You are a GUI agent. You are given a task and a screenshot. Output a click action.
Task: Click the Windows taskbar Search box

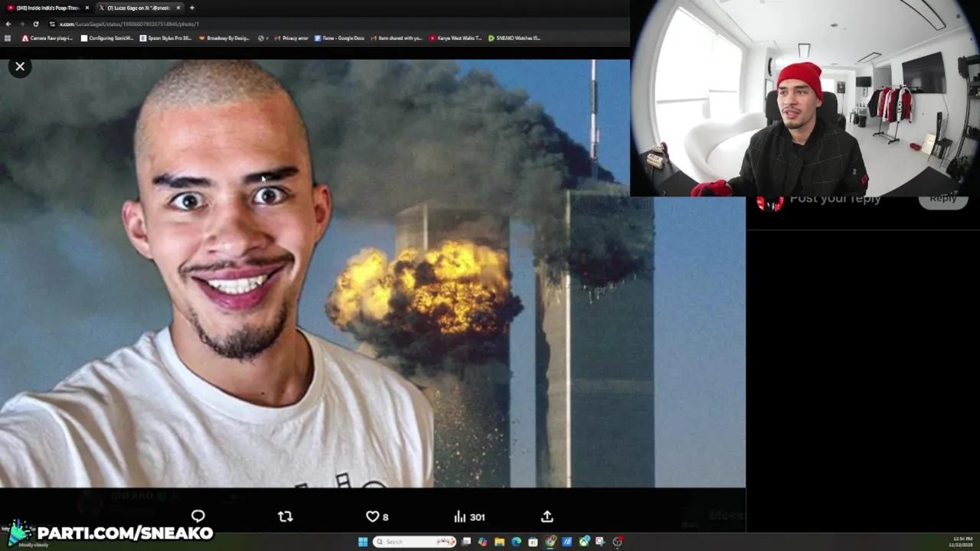coord(414,542)
